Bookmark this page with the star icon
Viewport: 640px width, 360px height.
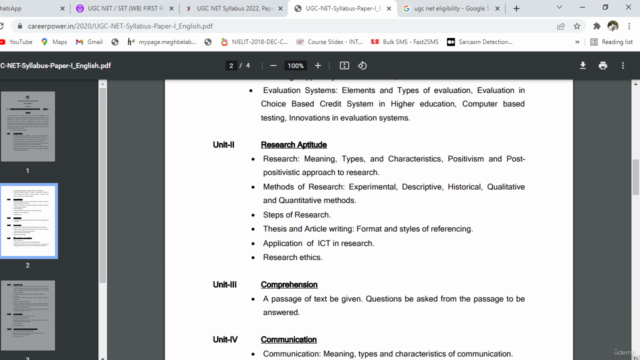pos(577,26)
